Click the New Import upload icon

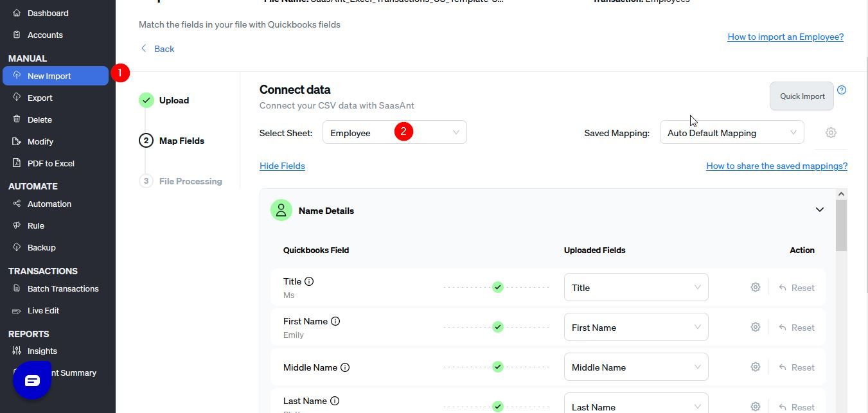pyautogui.click(x=17, y=76)
